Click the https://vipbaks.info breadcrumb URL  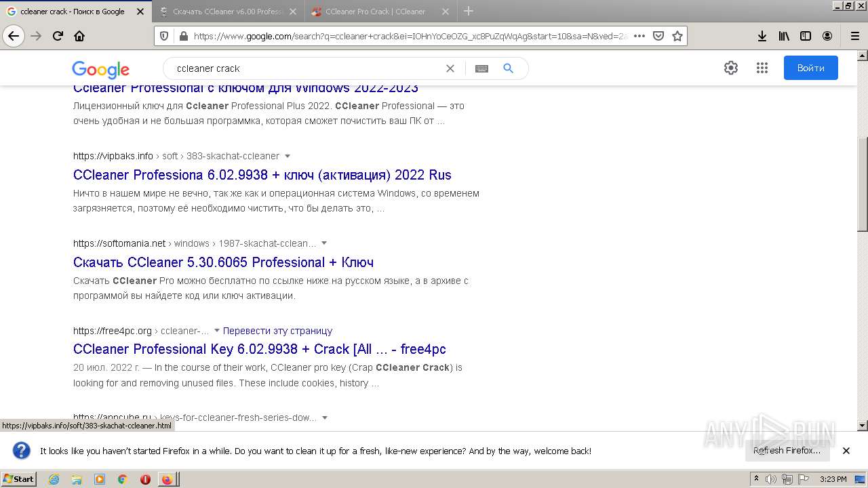click(113, 156)
